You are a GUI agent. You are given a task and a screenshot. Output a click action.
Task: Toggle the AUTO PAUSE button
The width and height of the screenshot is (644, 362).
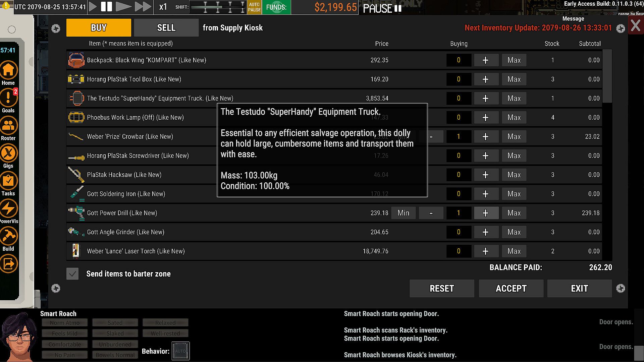click(x=254, y=7)
